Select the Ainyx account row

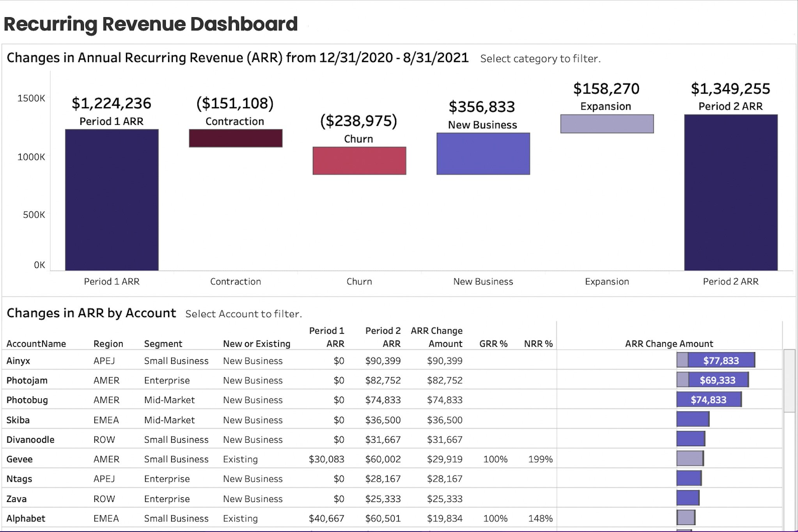[x=18, y=361]
